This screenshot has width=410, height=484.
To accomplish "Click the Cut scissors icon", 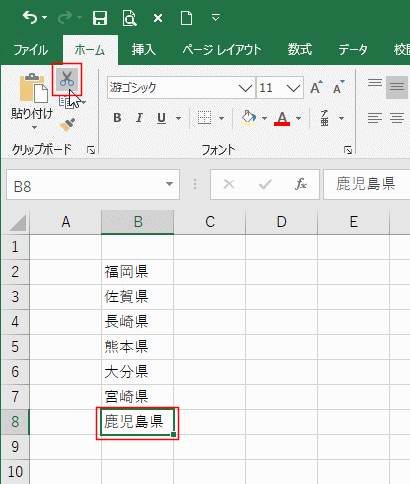I will click(67, 79).
